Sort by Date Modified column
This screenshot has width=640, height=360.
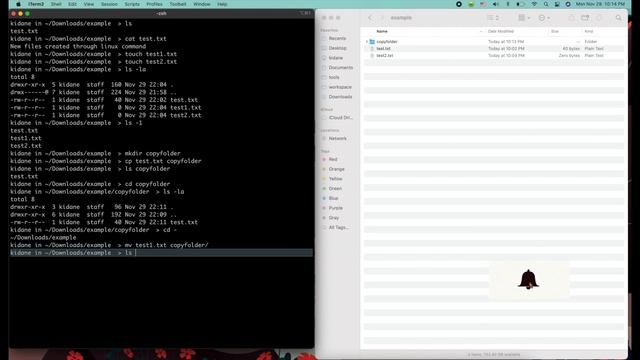501,31
